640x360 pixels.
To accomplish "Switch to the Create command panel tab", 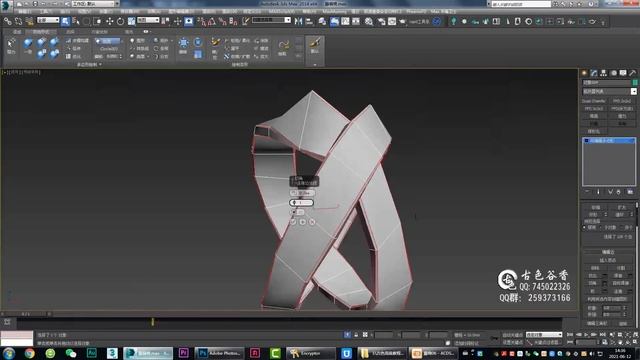I will click(584, 73).
